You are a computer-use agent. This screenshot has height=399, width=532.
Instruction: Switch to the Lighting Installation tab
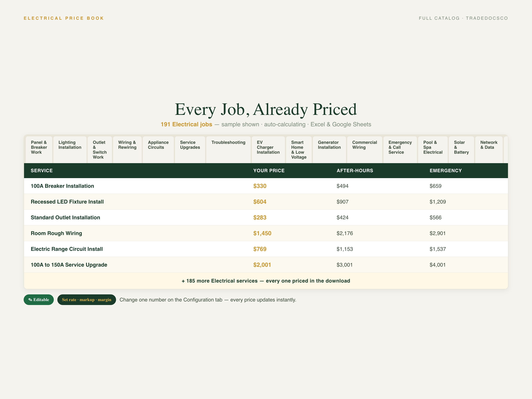(x=70, y=150)
